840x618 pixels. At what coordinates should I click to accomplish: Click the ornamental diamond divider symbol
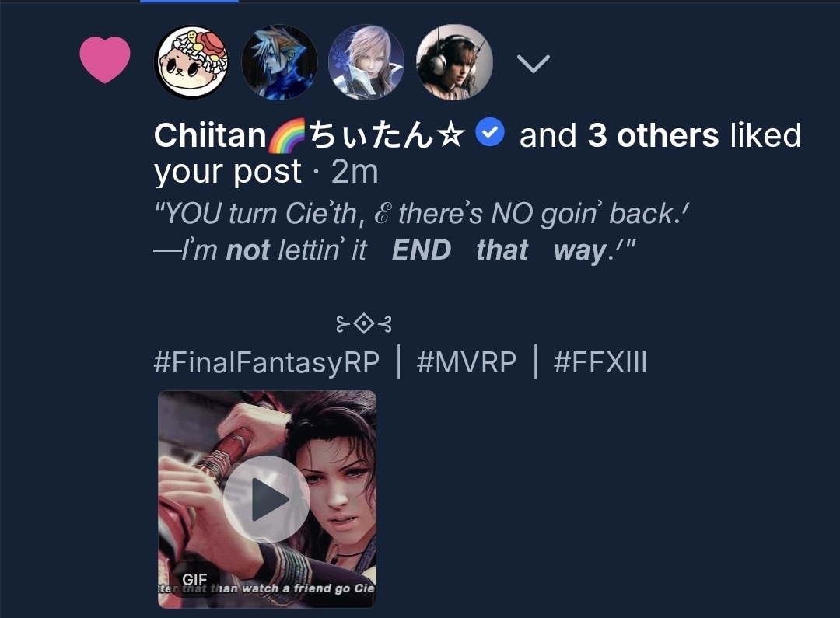(364, 324)
